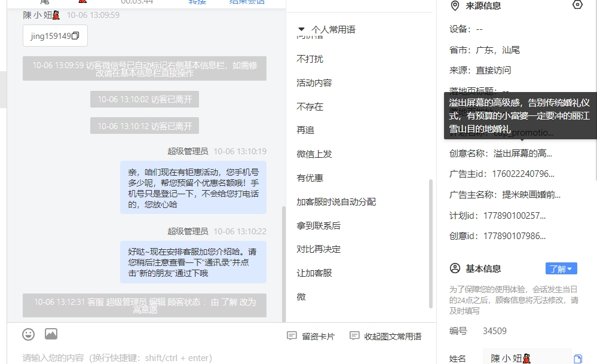
Task: Select quick phrase 再追
Action: click(x=305, y=130)
